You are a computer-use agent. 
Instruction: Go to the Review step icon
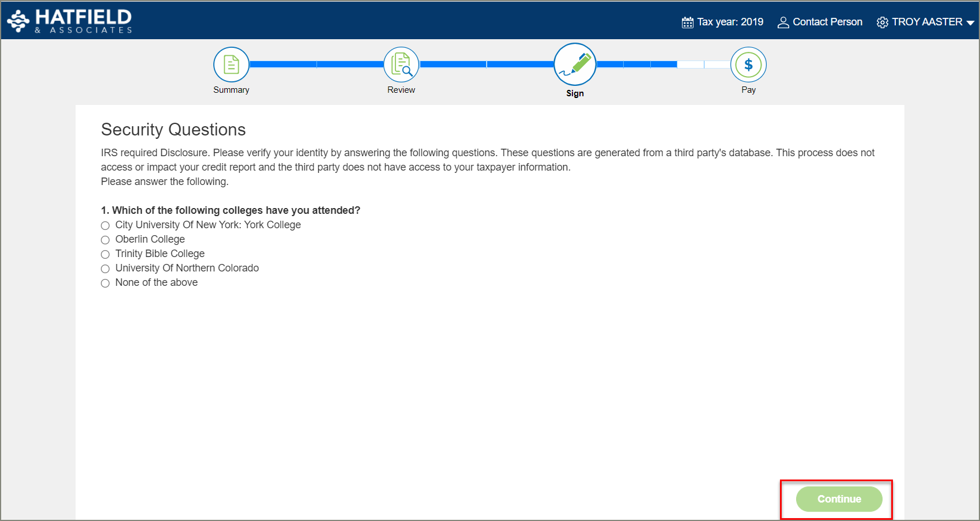point(401,65)
